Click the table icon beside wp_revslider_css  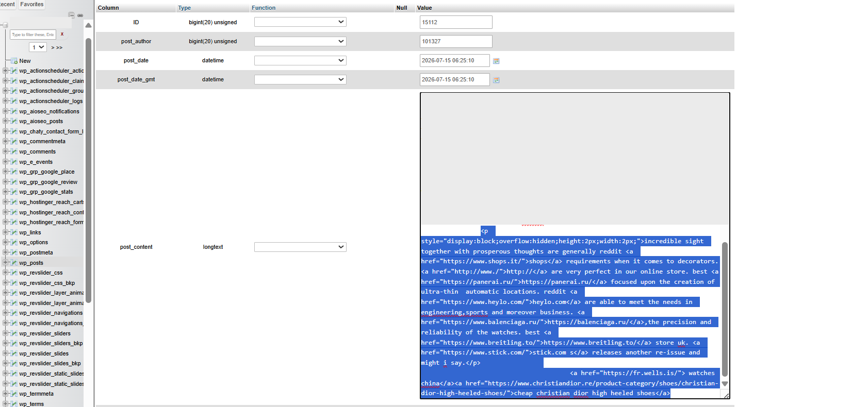click(x=14, y=273)
